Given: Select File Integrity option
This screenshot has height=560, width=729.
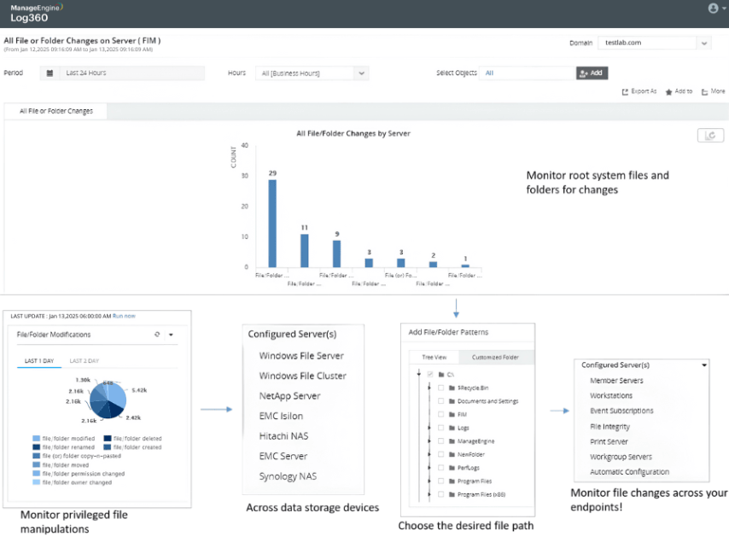Looking at the screenshot, I should click(609, 427).
